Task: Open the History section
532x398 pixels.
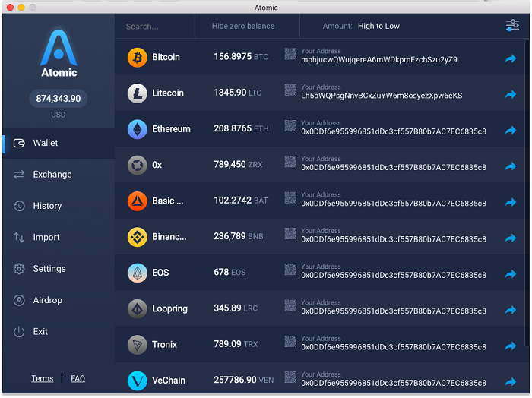Action: click(59, 206)
